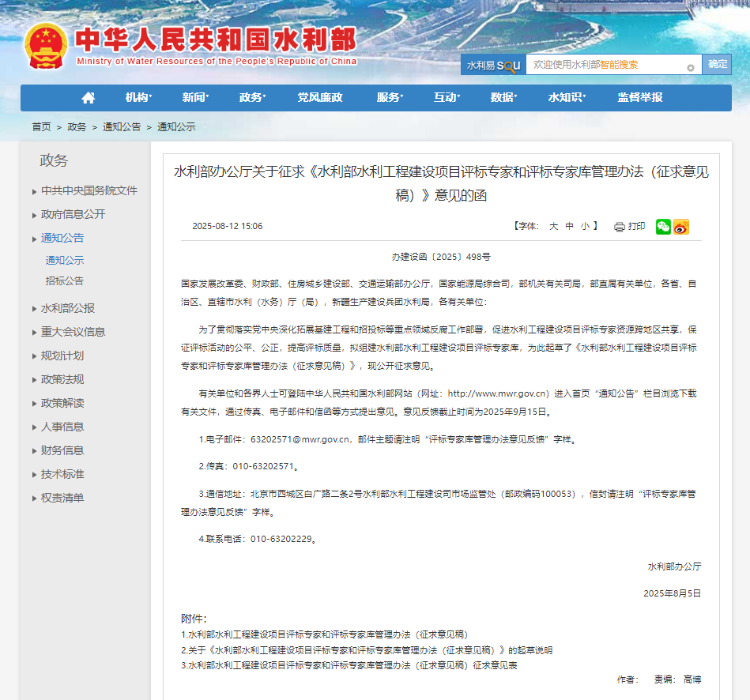The width and height of the screenshot is (750, 700).
Task: Expand 政府信息公开 in the sidebar
Action: pos(73,214)
